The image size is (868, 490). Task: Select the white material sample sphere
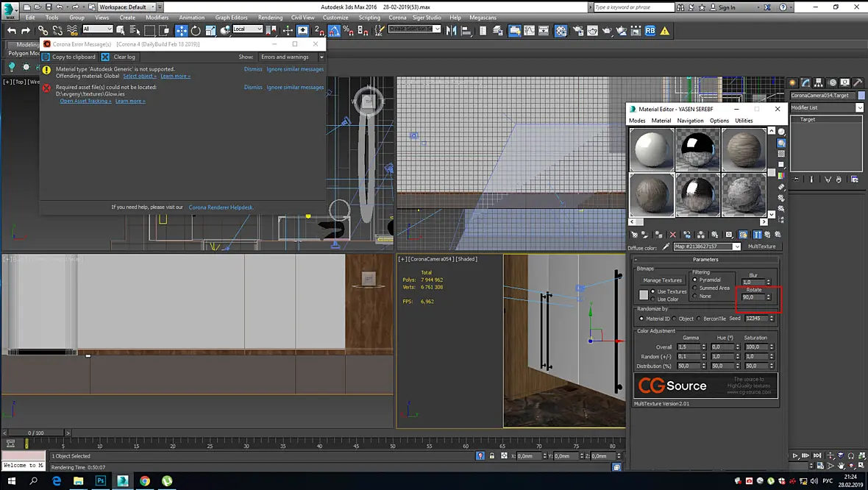click(652, 149)
